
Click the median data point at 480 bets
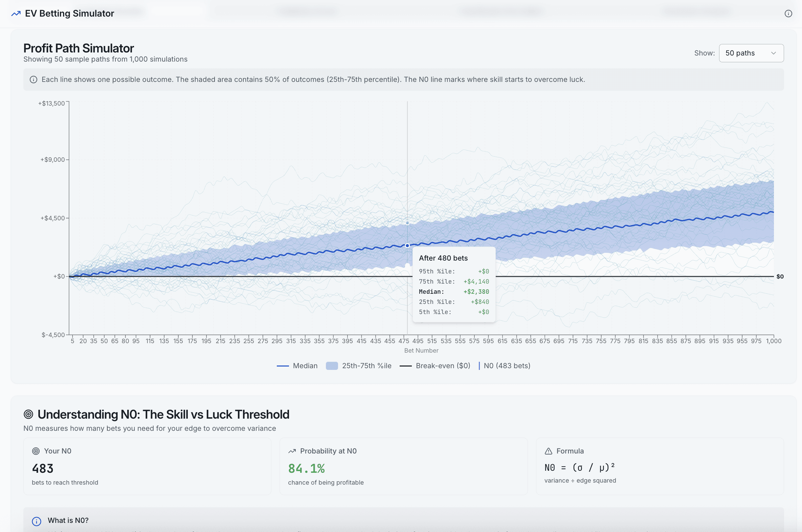[407, 246]
